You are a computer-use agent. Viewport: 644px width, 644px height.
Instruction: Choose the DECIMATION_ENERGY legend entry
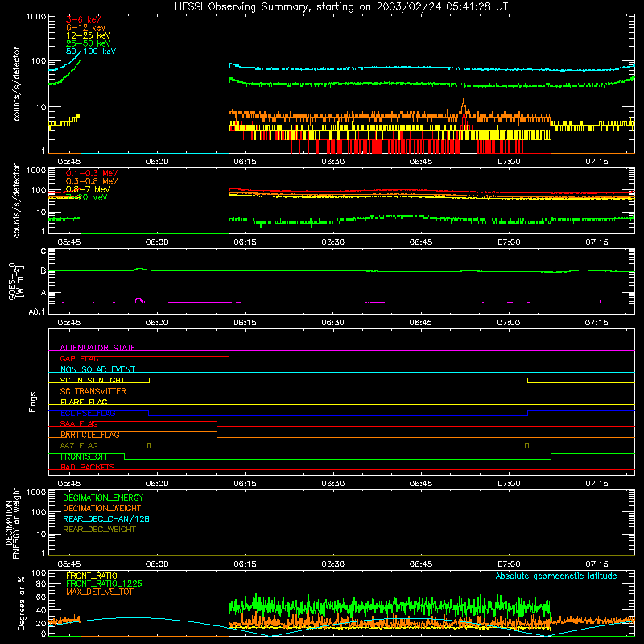click(x=103, y=497)
